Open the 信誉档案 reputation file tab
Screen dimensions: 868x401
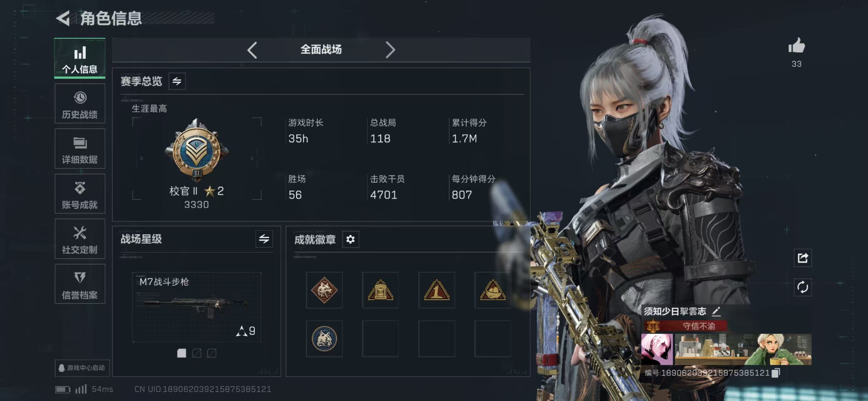click(80, 284)
